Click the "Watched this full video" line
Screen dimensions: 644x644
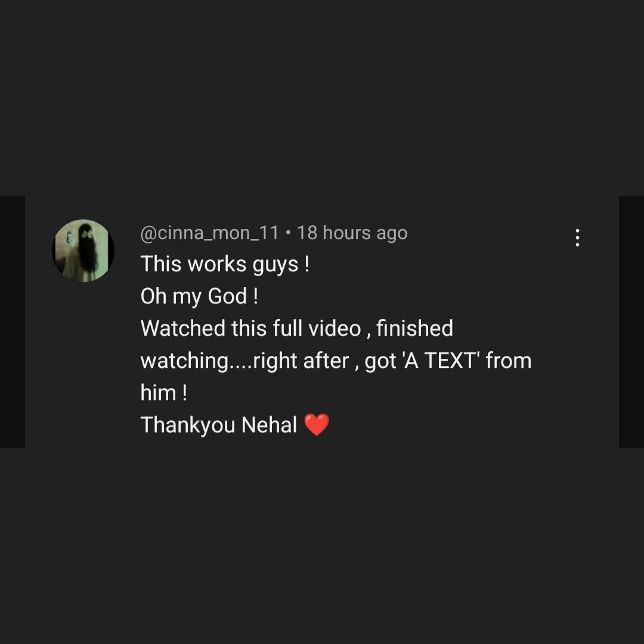point(250,329)
